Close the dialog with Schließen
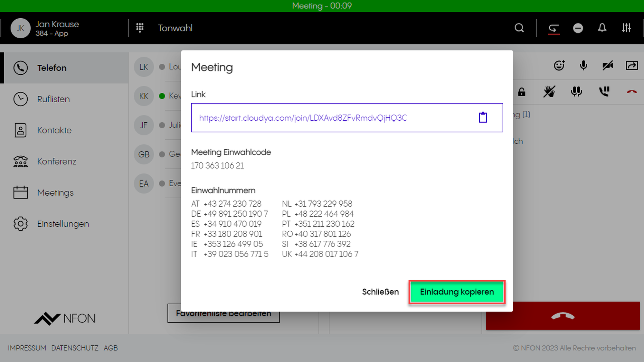The width and height of the screenshot is (644, 362). tap(380, 292)
